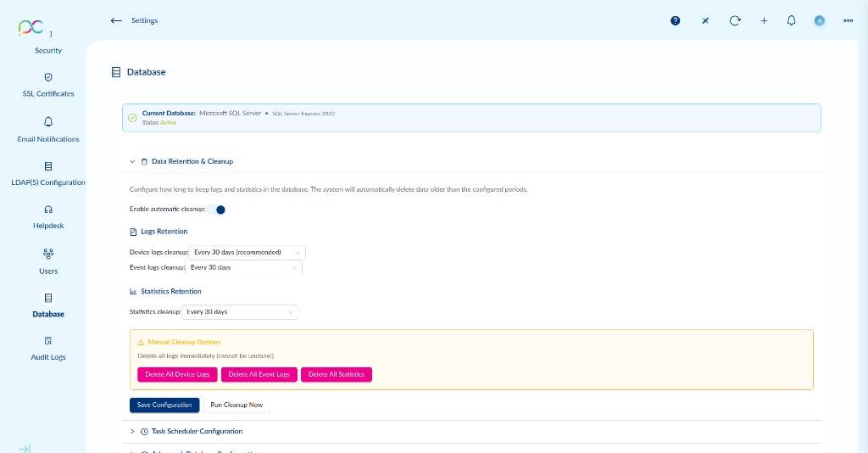Click the back arrow beside Settings
This screenshot has width=868, height=453.
pos(116,20)
